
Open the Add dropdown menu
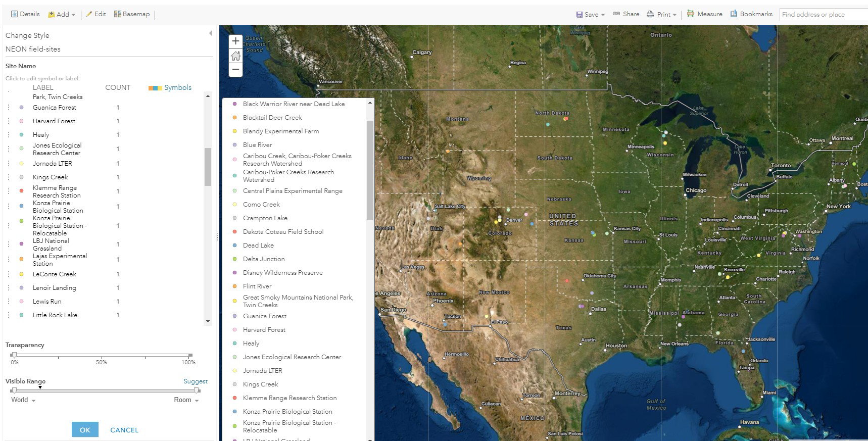[x=61, y=14]
